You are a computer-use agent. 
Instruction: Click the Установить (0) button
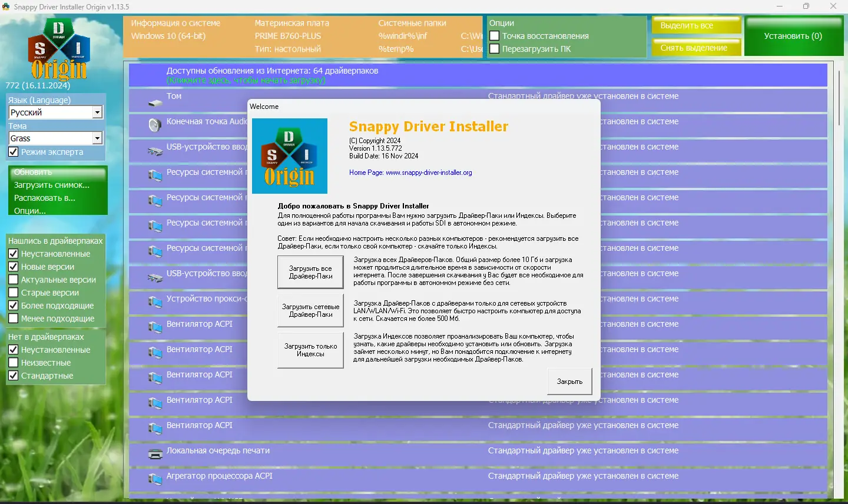(x=793, y=36)
